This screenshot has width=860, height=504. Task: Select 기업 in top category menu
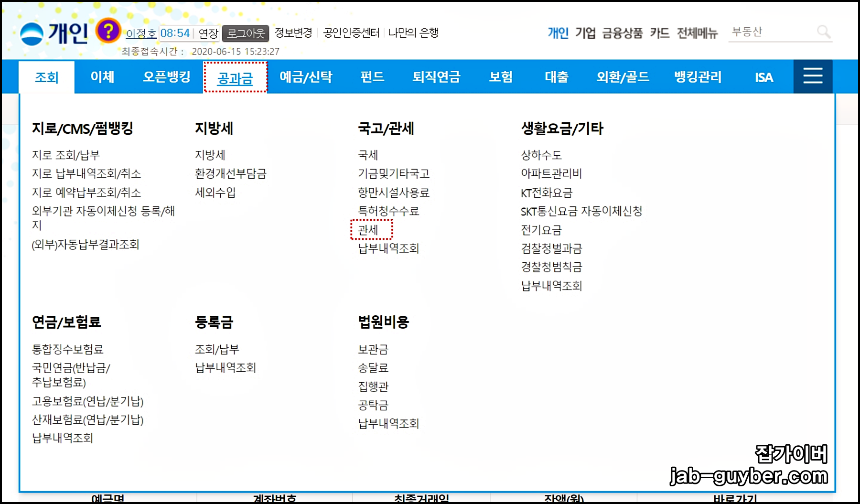click(x=585, y=32)
